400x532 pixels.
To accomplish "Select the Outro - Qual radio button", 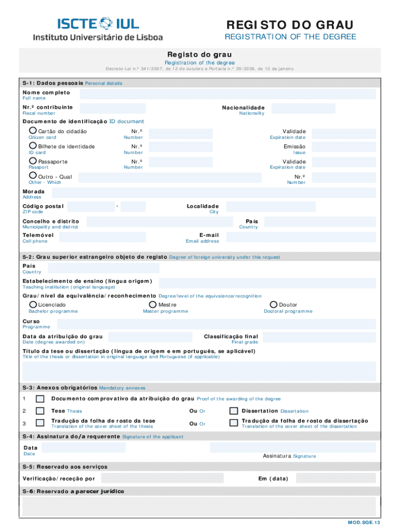I will tap(33, 177).
